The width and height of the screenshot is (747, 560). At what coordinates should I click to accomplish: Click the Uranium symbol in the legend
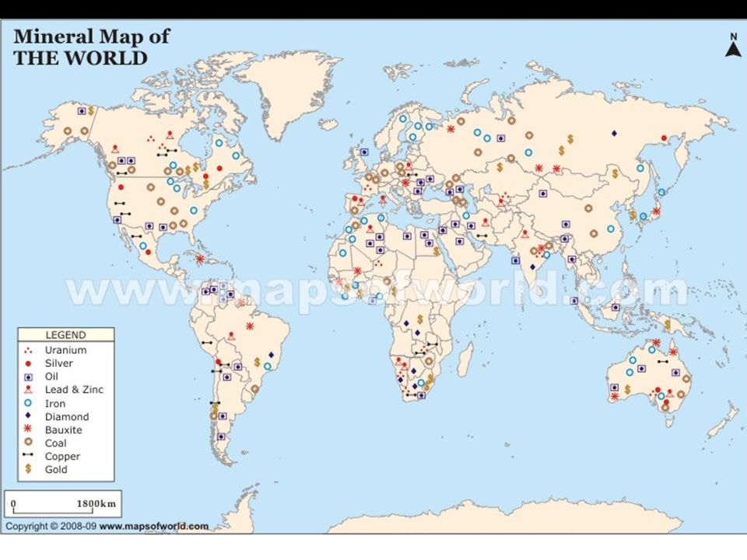[x=28, y=351]
